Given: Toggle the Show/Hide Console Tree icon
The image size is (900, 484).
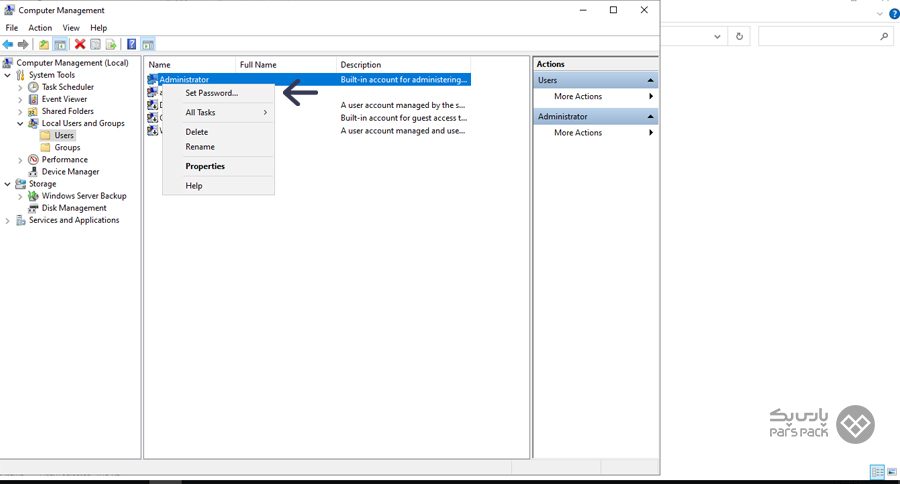Looking at the screenshot, I should click(59, 44).
